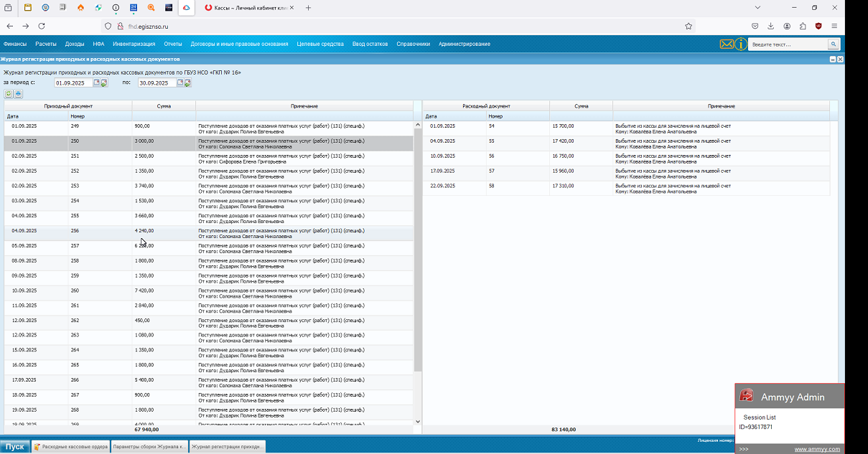Switch to pinned orange magnifier tab

pos(151,7)
